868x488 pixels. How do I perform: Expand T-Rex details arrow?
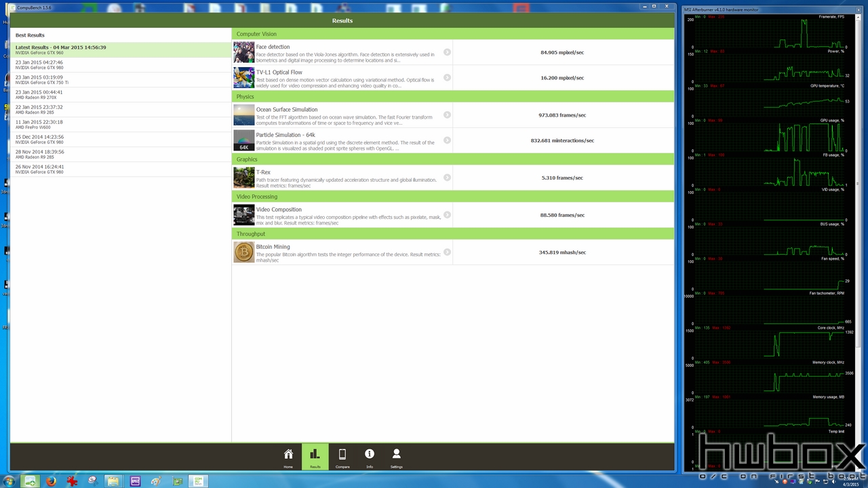pos(447,178)
